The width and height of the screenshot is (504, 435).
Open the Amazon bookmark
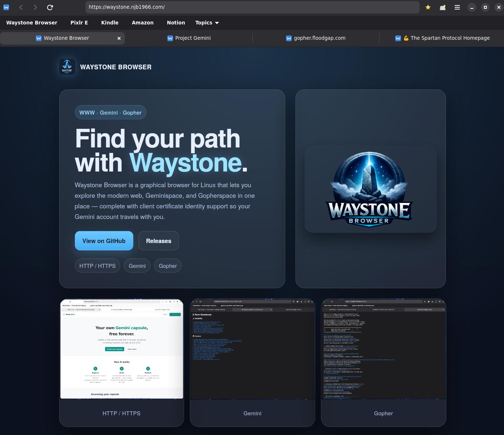coord(143,23)
